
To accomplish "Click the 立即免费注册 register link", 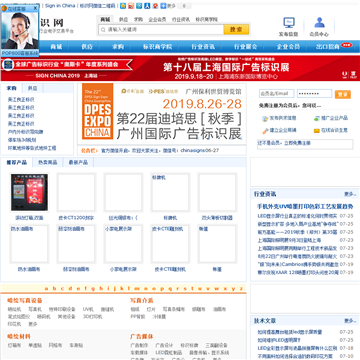I will 297,143.
